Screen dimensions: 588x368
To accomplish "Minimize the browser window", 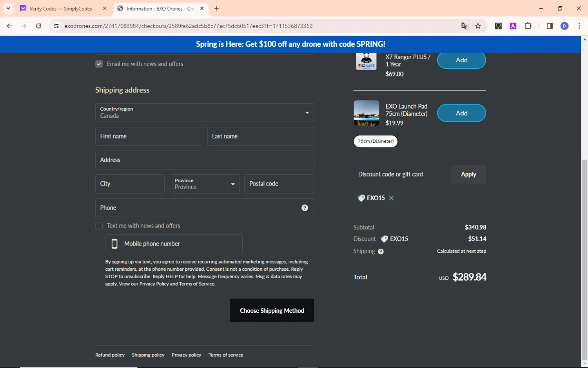I will click(541, 8).
